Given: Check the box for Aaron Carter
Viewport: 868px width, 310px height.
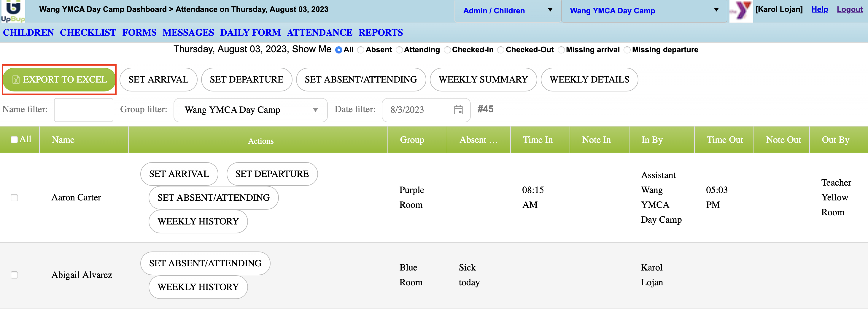Looking at the screenshot, I should 14,198.
